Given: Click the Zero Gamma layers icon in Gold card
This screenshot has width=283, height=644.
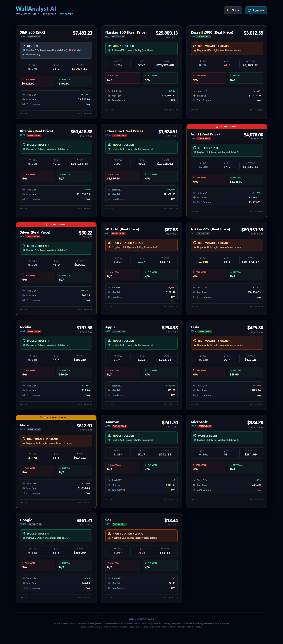Looking at the screenshot, I should pos(195,202).
